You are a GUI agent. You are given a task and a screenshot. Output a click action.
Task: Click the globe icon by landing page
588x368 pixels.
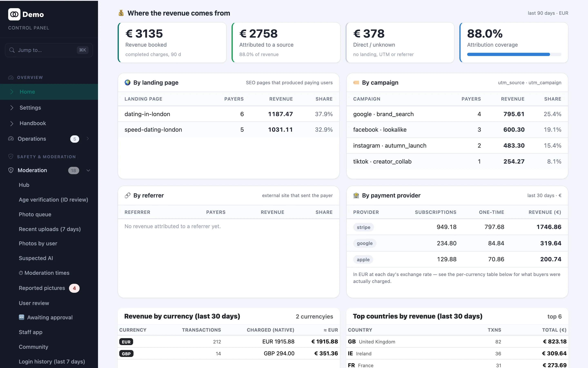pos(128,83)
